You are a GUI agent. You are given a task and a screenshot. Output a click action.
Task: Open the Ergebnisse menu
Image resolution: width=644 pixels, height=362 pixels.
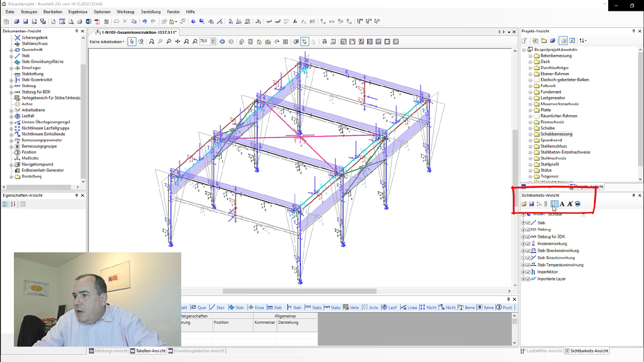pos(78,11)
